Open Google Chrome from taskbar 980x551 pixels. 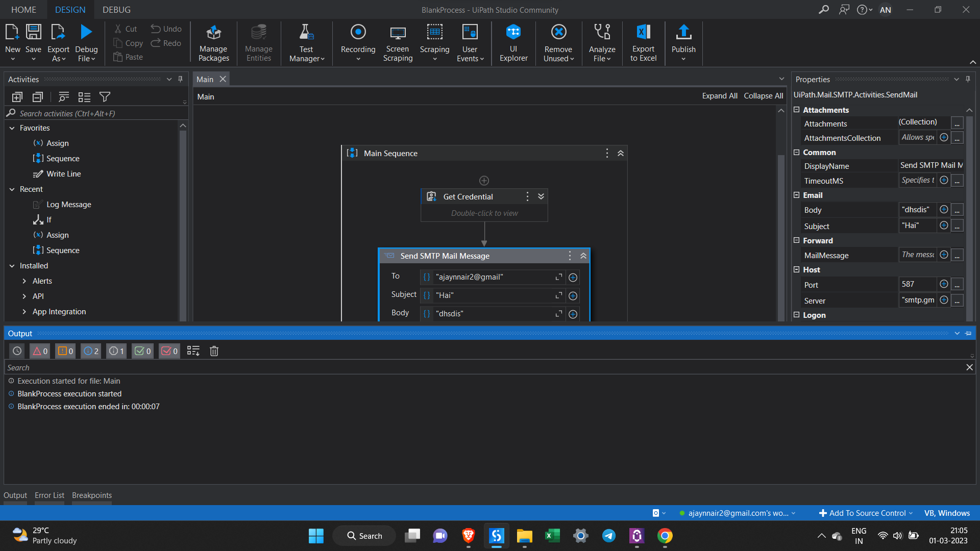click(665, 536)
